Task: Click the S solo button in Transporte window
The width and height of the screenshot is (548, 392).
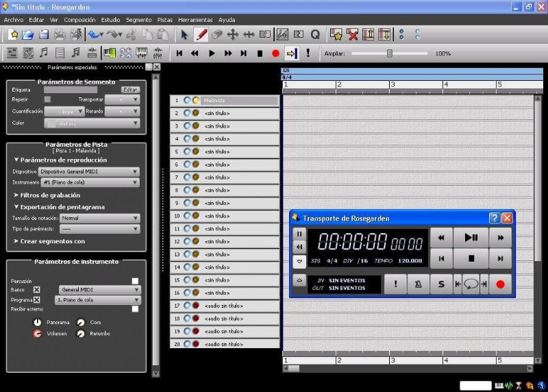Action: pos(441,284)
